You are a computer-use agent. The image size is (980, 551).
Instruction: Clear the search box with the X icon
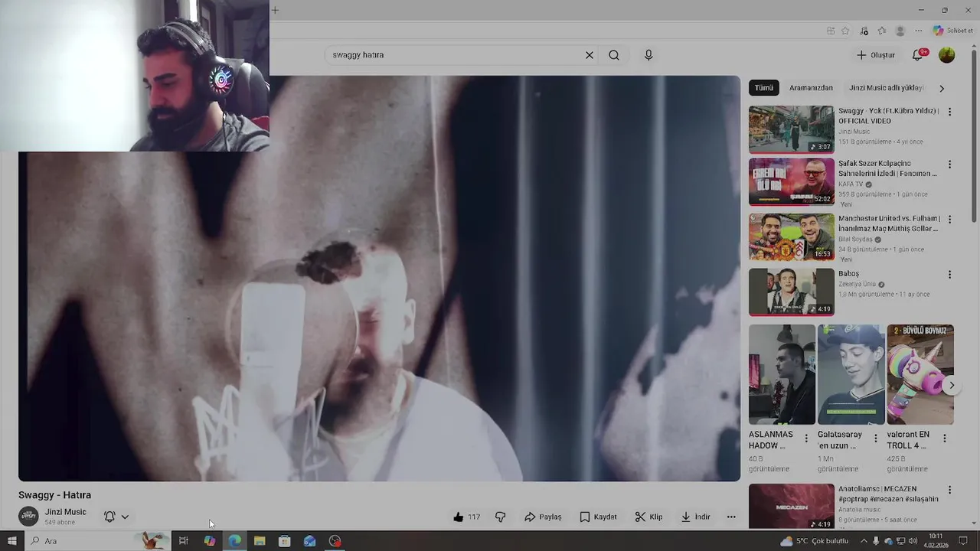[590, 55]
